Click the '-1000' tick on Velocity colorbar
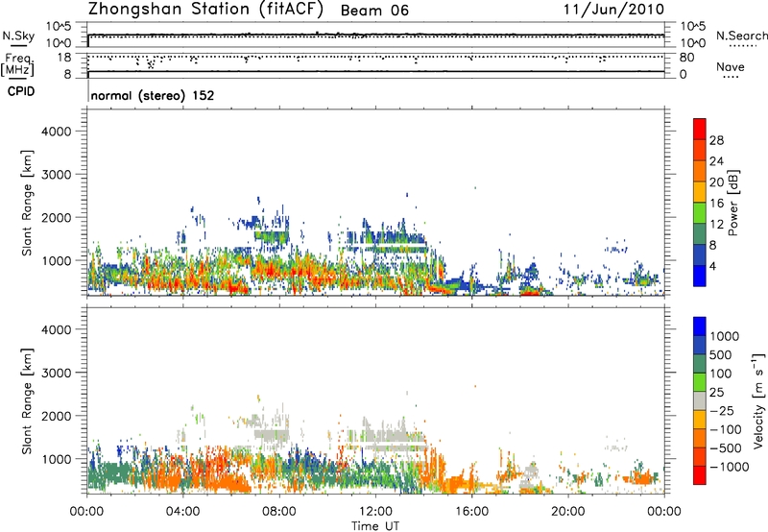The height and width of the screenshot is (532, 768). pos(729,467)
